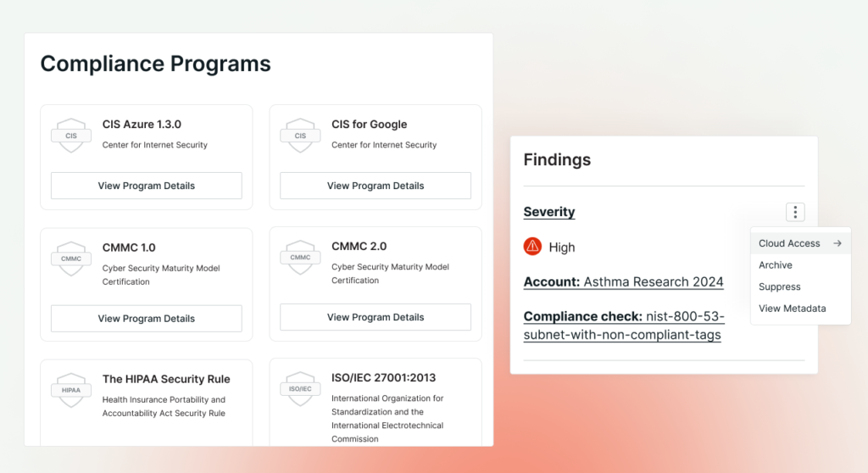Click the arrow next to Cloud Access
Screen dimensions: 868x473
(x=837, y=243)
